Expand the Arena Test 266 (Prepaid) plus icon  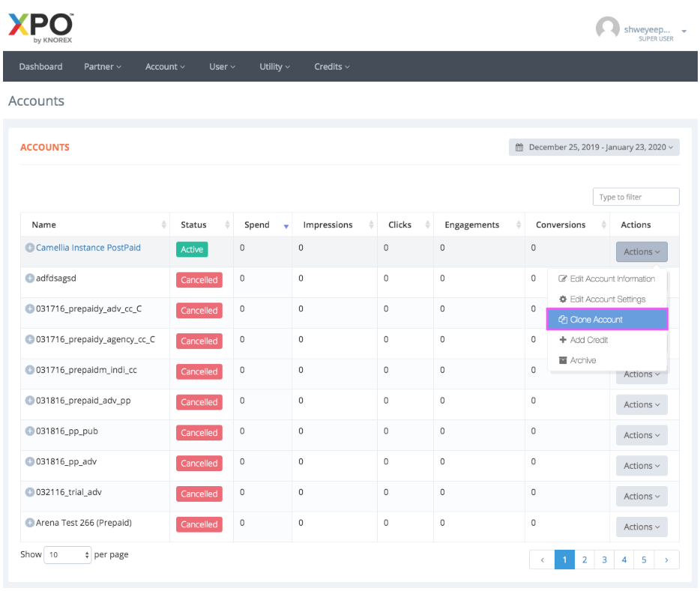coord(30,523)
